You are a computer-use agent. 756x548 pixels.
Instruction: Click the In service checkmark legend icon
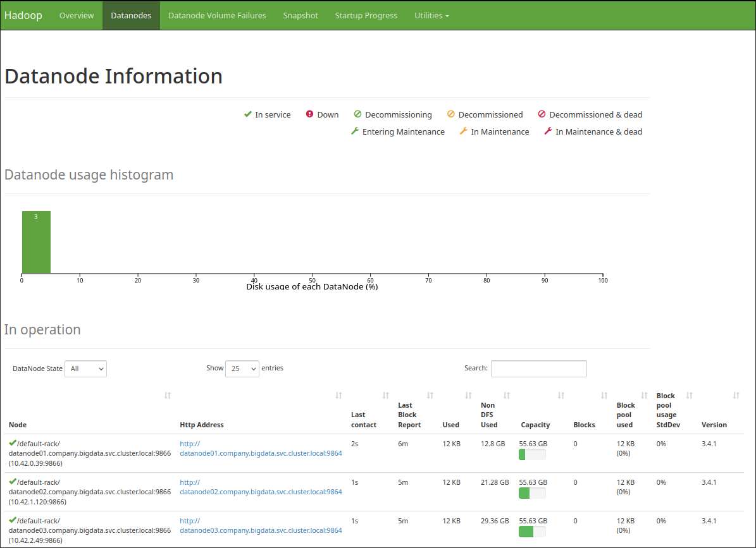coord(248,114)
